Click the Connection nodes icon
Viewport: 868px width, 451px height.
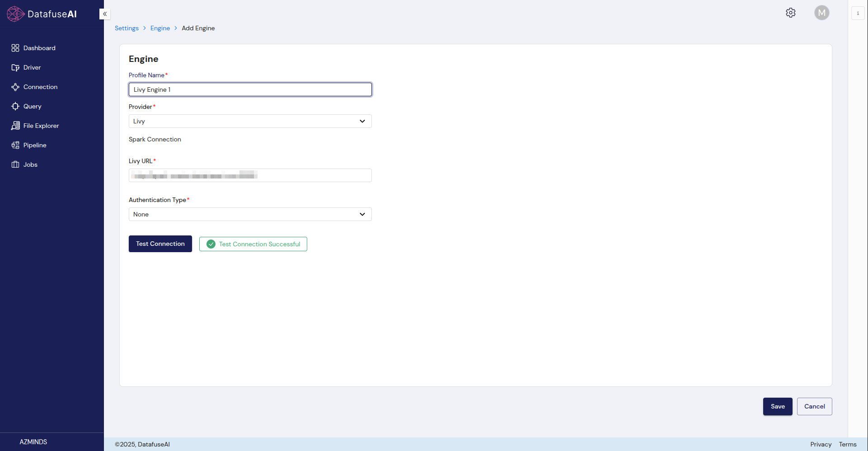pos(15,87)
